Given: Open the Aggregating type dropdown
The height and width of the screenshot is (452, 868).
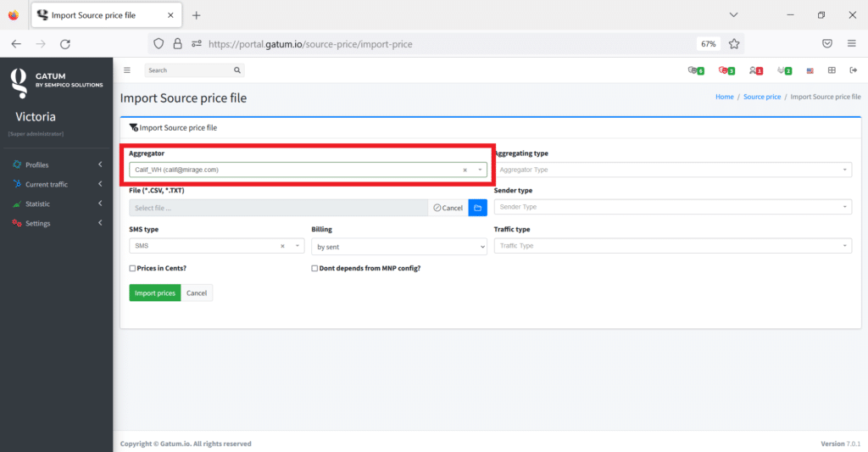Looking at the screenshot, I should click(x=672, y=170).
